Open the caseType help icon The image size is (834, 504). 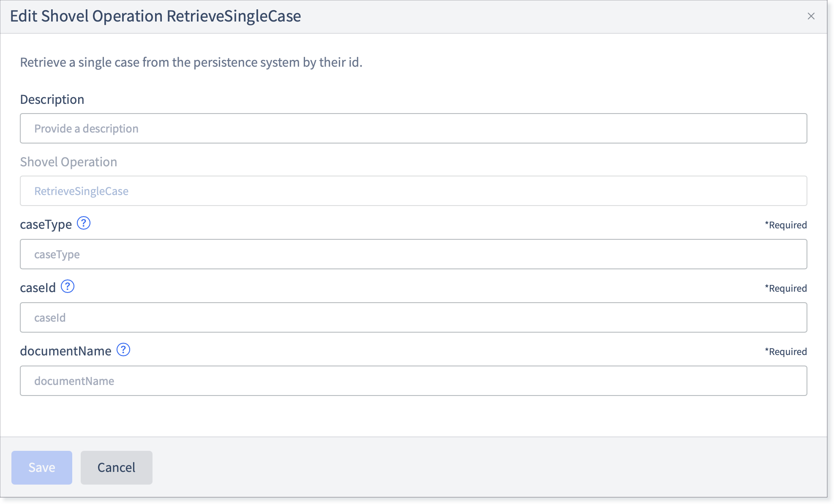84,223
